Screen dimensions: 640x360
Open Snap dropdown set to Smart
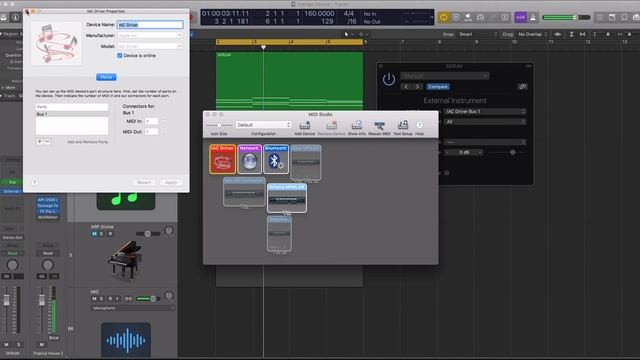(478, 34)
